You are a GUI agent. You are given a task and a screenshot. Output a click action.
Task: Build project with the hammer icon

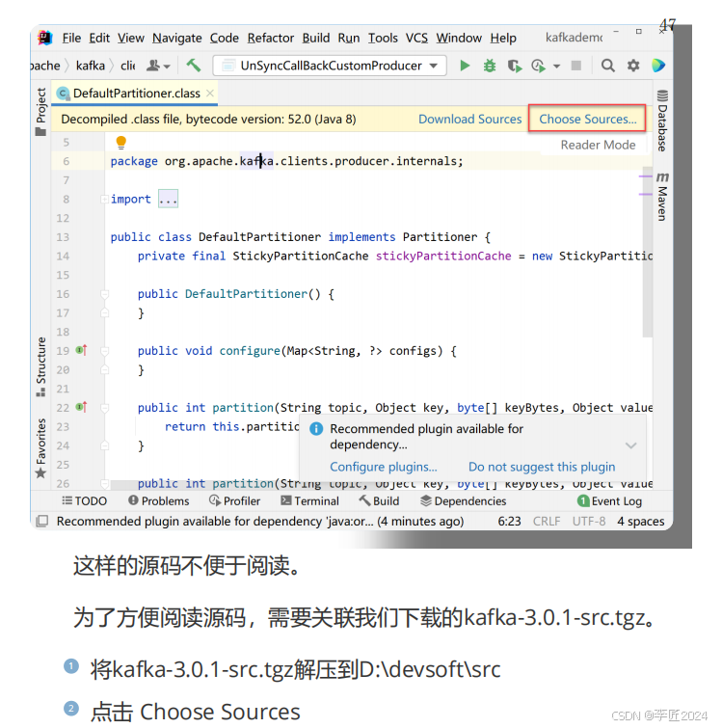[194, 66]
